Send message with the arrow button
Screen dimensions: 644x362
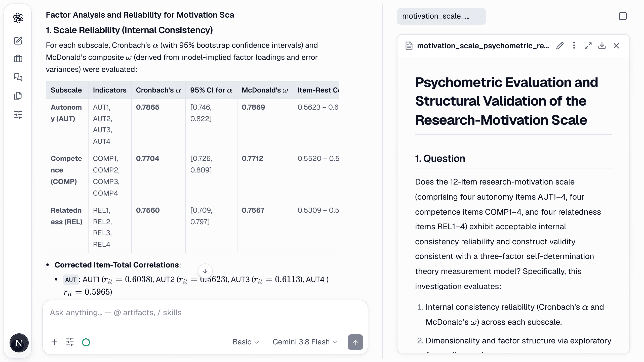coord(355,342)
